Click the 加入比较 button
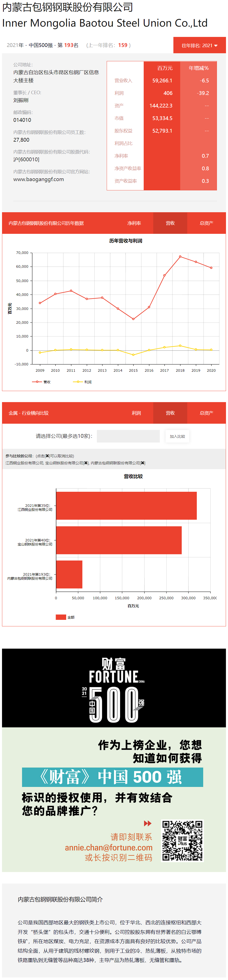The width and height of the screenshot is (228, 980). [177, 436]
